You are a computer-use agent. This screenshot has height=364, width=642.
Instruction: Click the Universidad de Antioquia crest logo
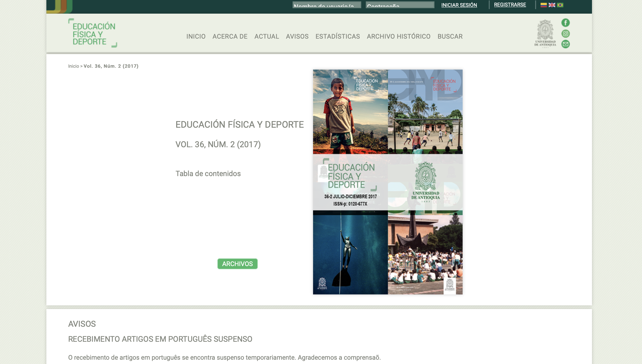pyautogui.click(x=545, y=33)
